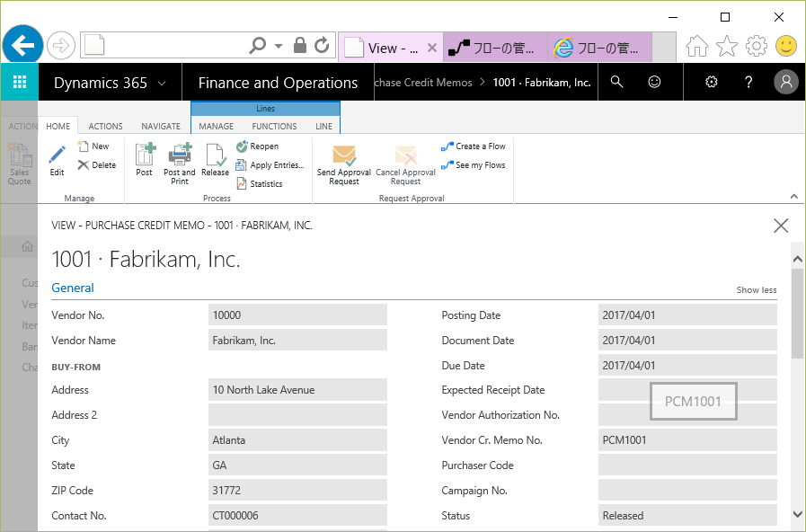The image size is (806, 532).
Task: Click the Contact No. field CT000006
Action: point(297,516)
